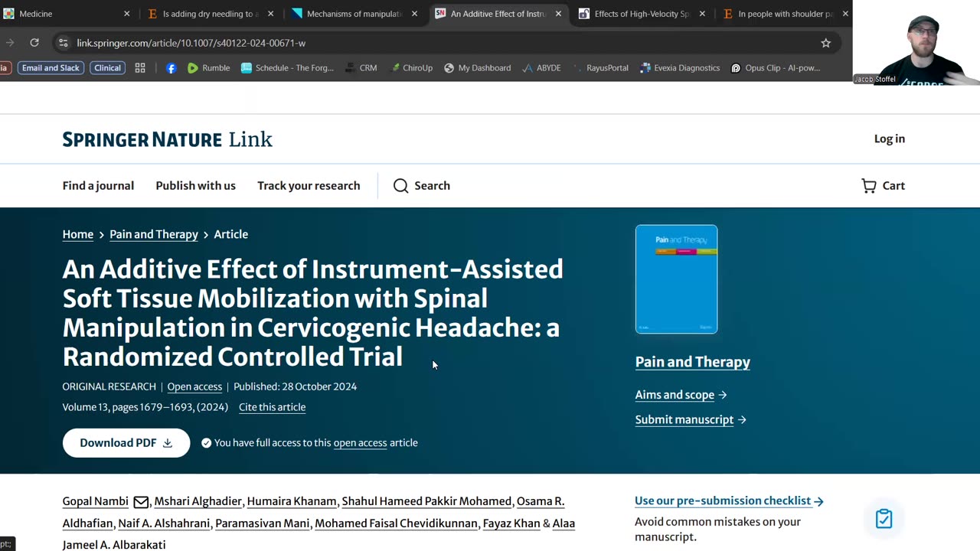
Task: Reload the page with the refresh icon
Action: pyautogui.click(x=34, y=43)
